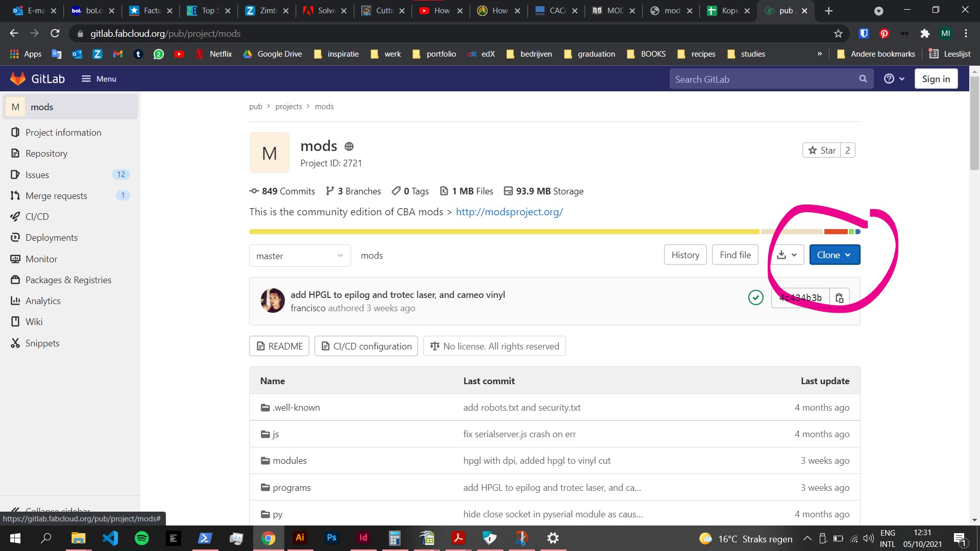Copy the commit SHA with clipboard icon
This screenshot has height=551, width=980.
click(x=839, y=297)
